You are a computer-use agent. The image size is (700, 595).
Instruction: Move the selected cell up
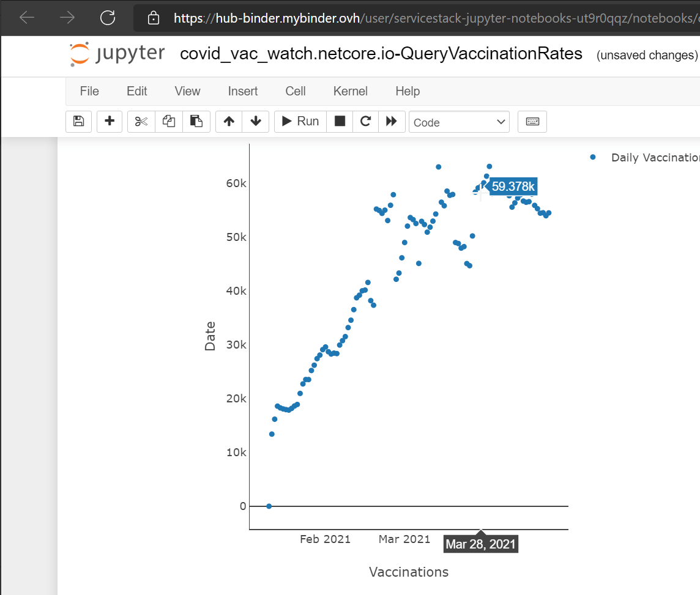point(228,121)
